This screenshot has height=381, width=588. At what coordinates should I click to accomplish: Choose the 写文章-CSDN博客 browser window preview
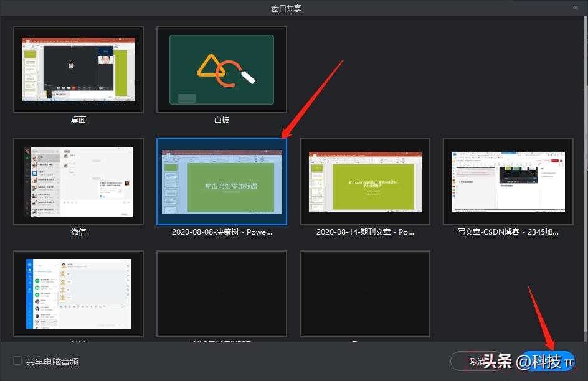(508, 181)
